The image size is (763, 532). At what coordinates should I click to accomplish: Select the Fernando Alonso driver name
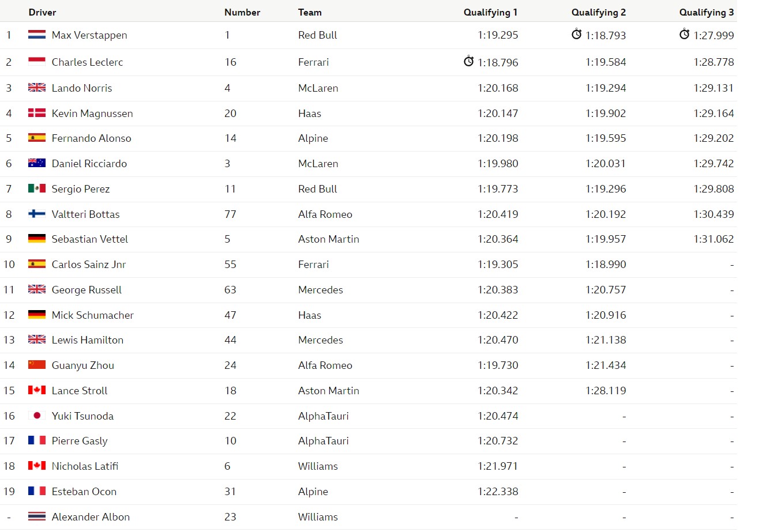92,138
